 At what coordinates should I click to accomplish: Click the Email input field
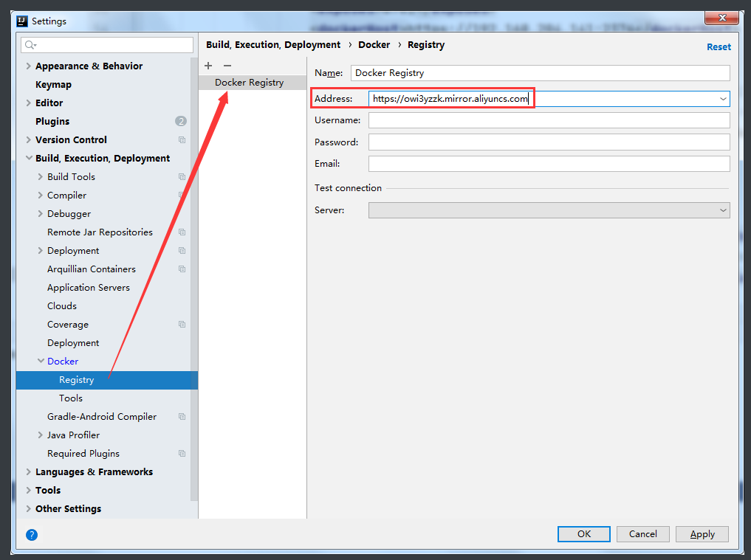point(549,164)
